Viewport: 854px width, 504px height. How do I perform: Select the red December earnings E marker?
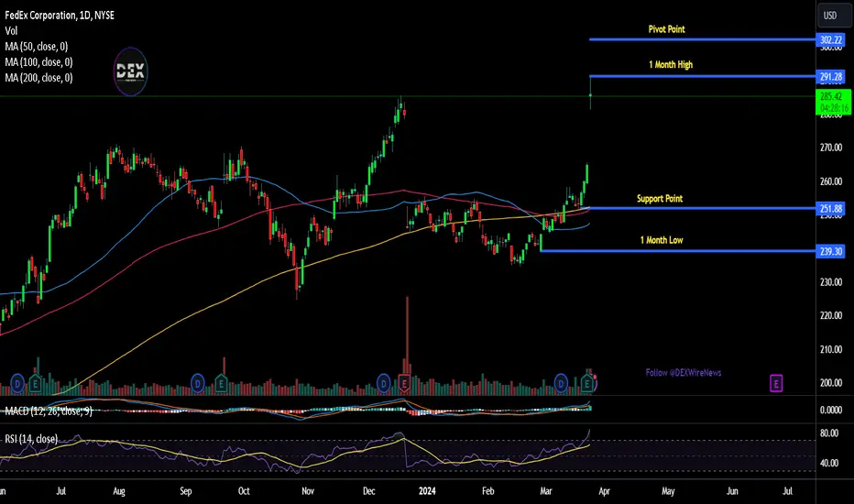click(x=404, y=384)
